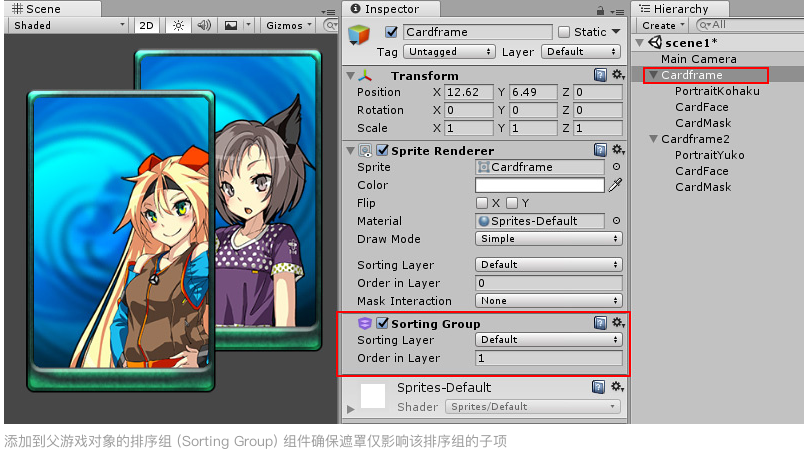Open the Static options dropdown arrow

tap(616, 32)
